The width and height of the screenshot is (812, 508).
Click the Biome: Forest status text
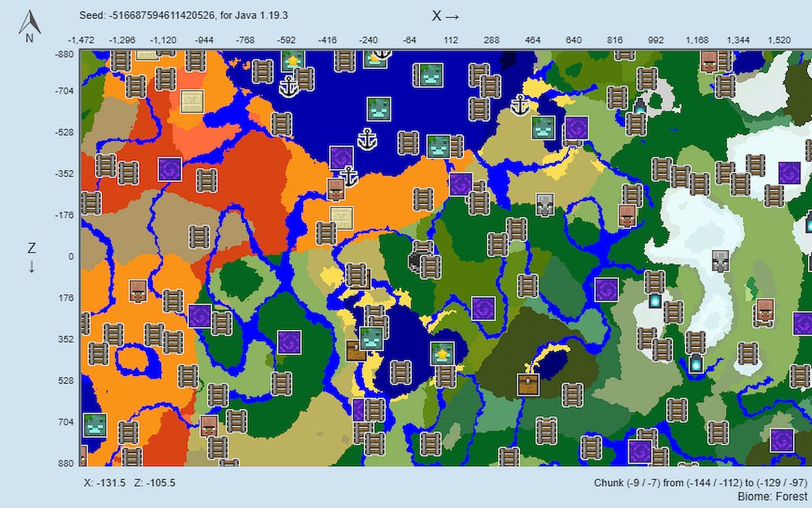click(772, 497)
